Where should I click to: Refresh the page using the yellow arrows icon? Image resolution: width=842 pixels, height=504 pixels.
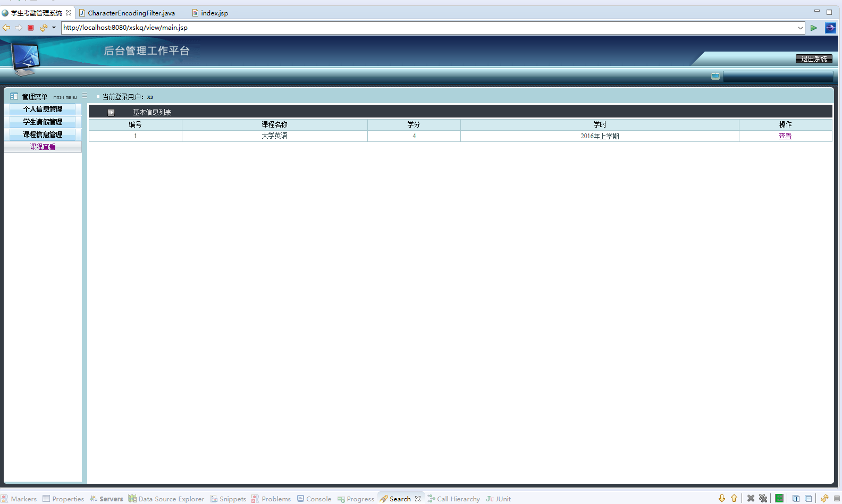43,28
